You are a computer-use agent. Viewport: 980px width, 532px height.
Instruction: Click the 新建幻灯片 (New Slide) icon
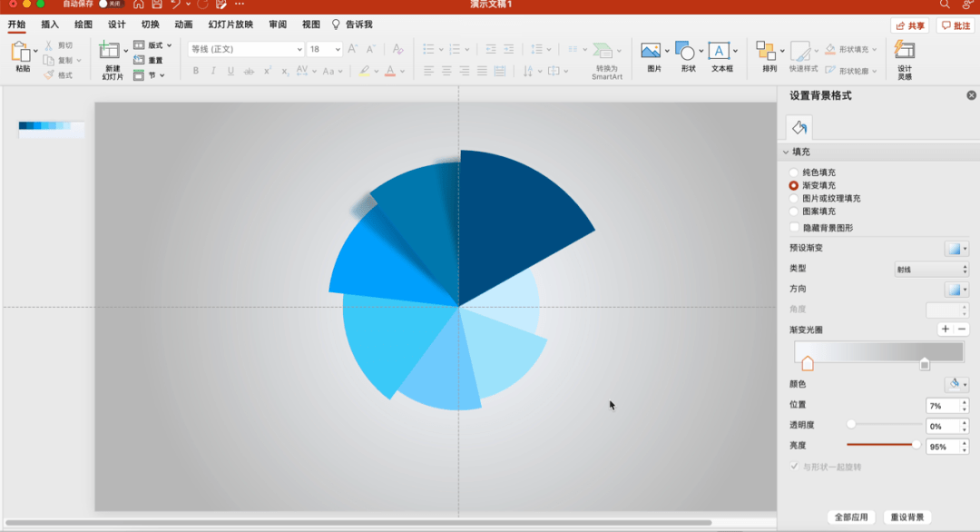[x=110, y=52]
